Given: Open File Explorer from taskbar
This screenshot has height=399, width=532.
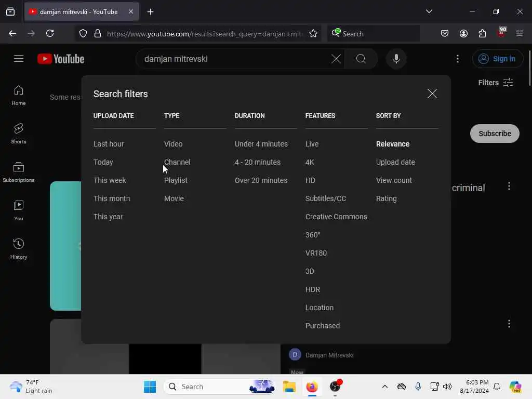Looking at the screenshot, I should (289, 387).
